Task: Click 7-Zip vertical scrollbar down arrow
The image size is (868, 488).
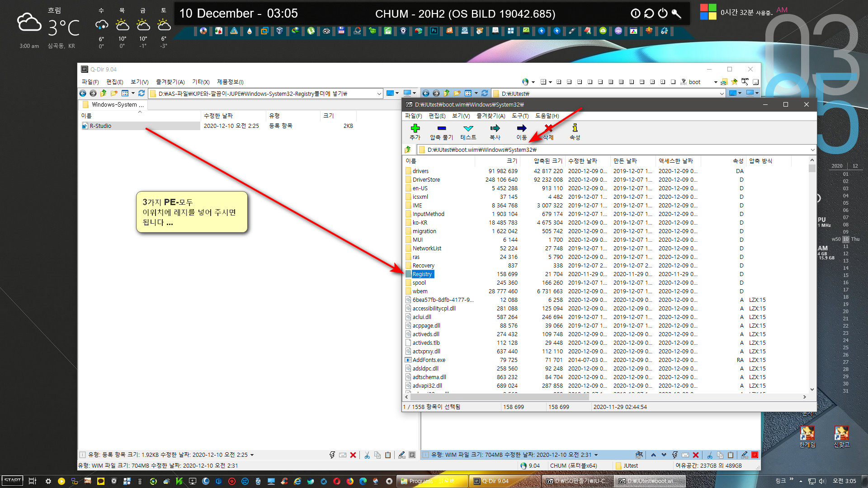Action: click(x=812, y=389)
